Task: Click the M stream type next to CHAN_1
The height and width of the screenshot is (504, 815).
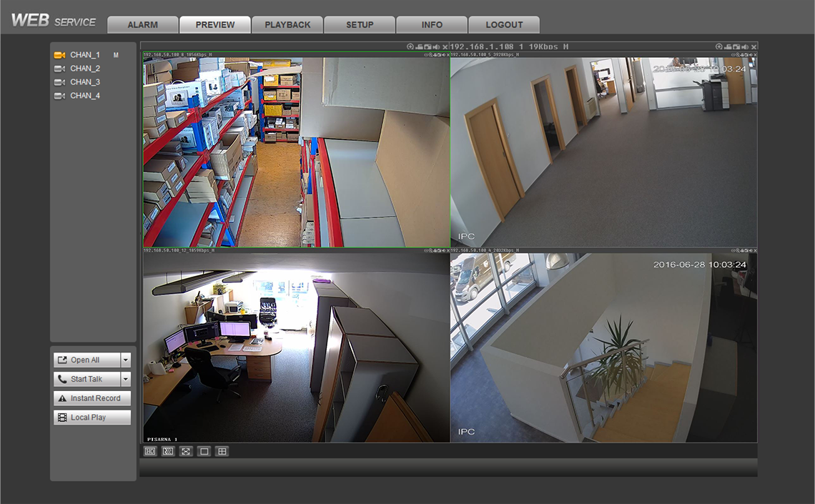Action: click(116, 55)
